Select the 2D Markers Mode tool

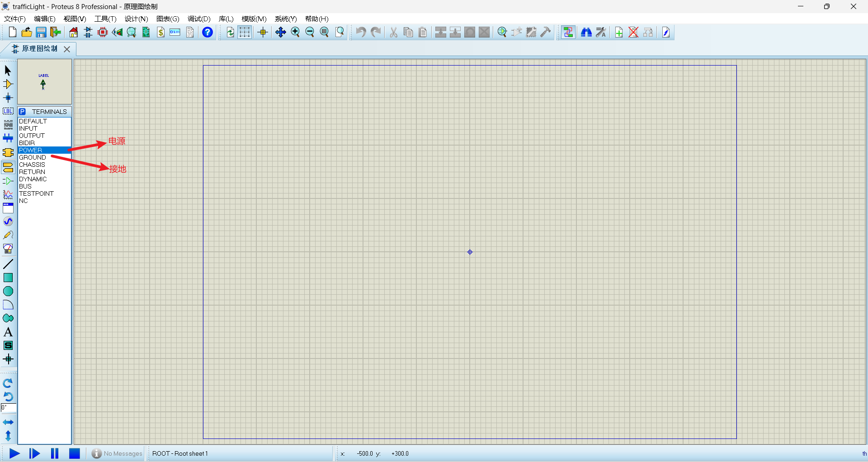[x=8, y=359]
